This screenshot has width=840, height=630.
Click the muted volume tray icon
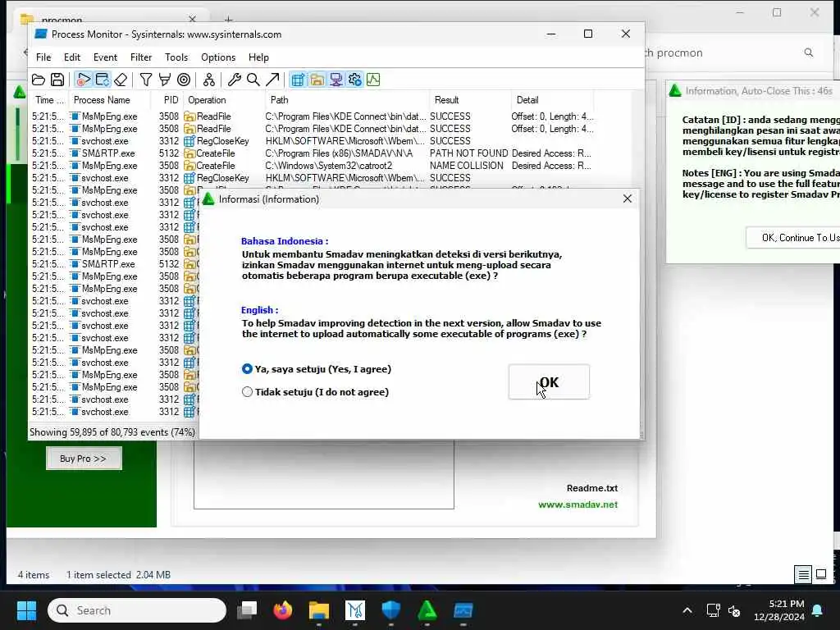pyautogui.click(x=734, y=610)
